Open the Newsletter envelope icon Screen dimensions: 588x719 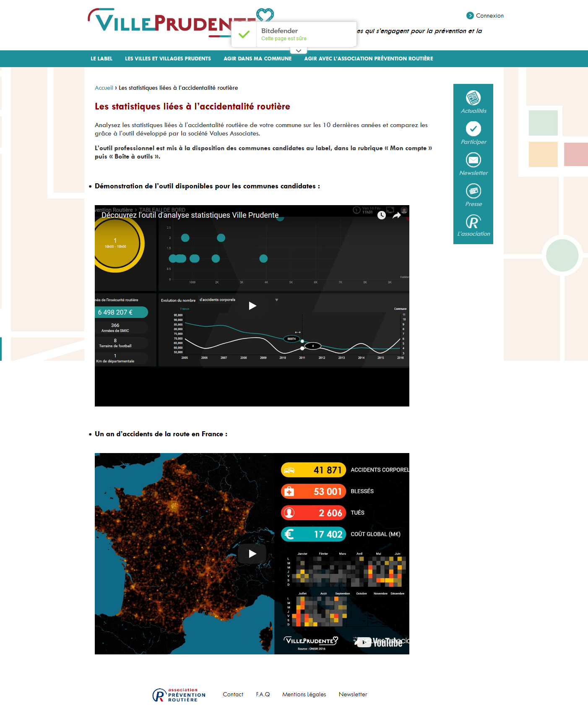point(473,160)
